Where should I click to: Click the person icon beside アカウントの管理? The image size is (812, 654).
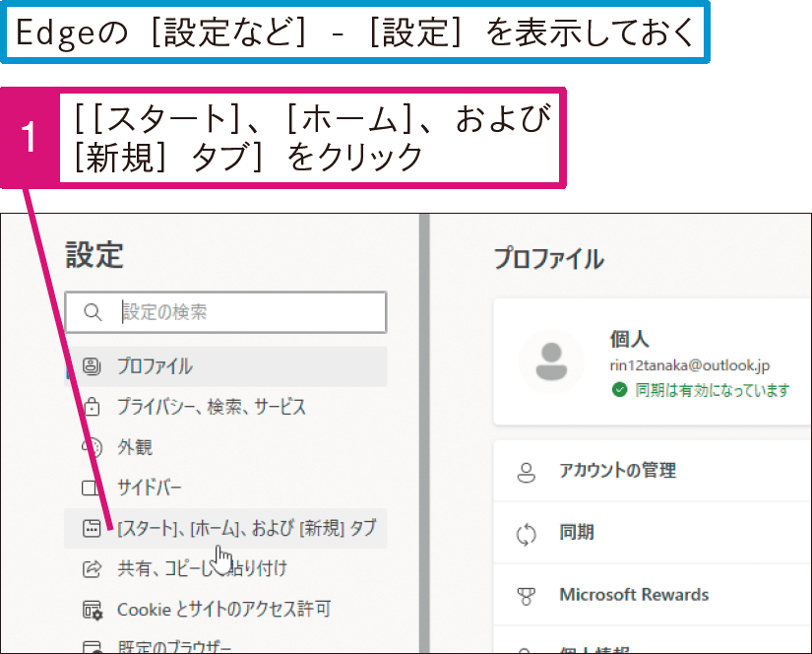click(527, 472)
